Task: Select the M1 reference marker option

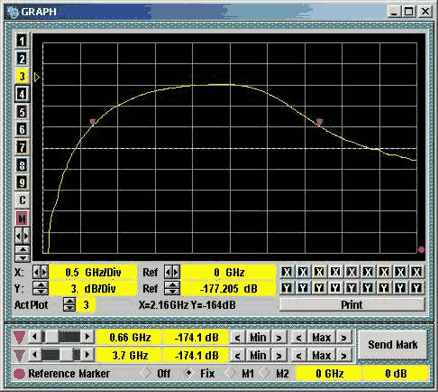Action: click(x=231, y=373)
